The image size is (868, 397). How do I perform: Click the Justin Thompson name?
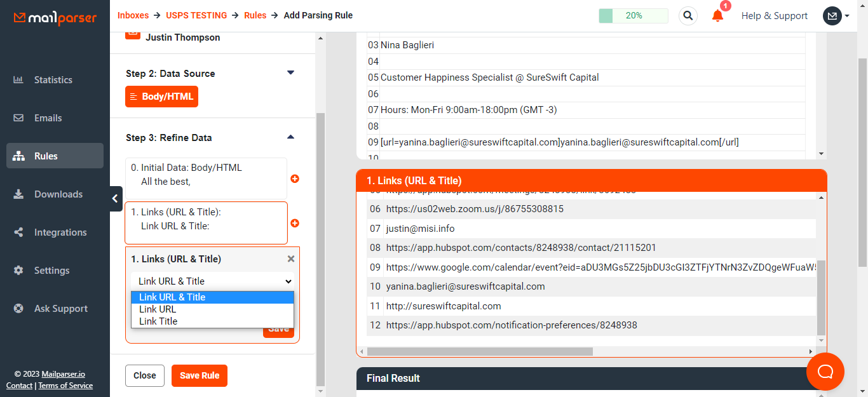183,37
